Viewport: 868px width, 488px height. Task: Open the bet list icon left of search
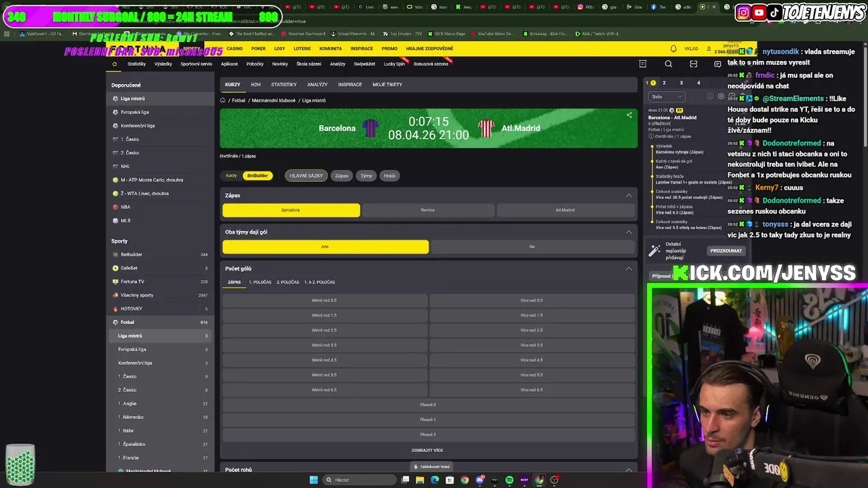point(643,64)
